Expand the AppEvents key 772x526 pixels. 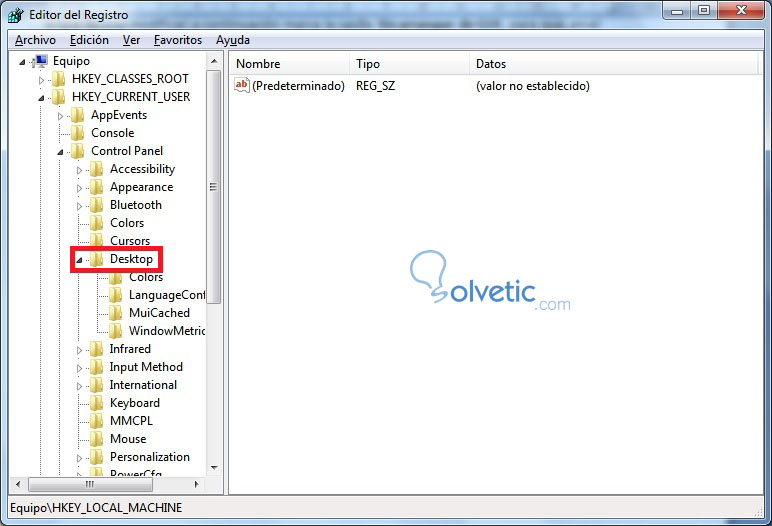(61, 116)
